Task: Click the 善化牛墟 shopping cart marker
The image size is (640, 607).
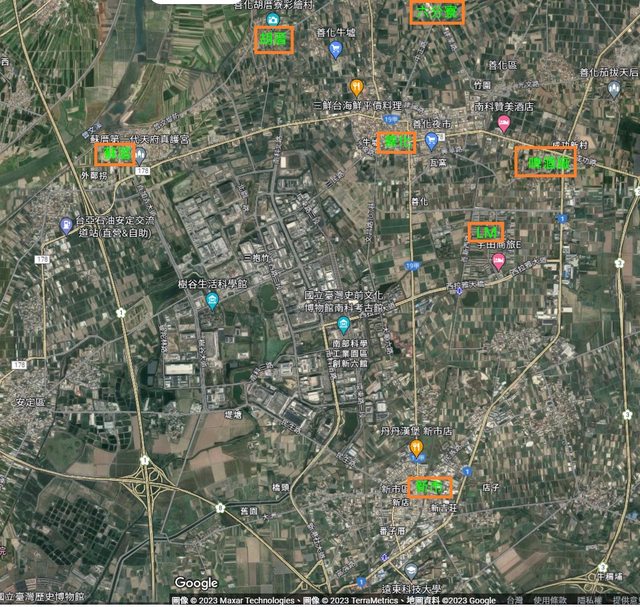Action: point(335,48)
